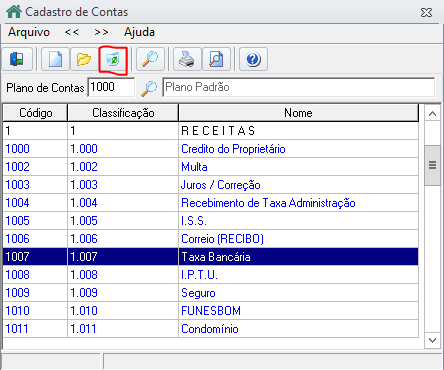
Task: Click classification cell 1.006
Action: 123,239
